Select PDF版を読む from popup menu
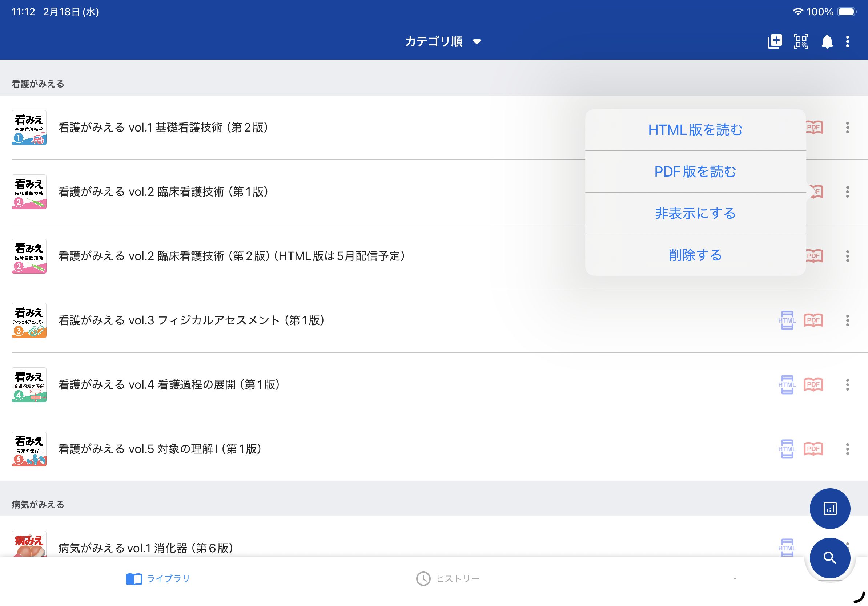Image resolution: width=868 pixels, height=606 pixels. [695, 171]
